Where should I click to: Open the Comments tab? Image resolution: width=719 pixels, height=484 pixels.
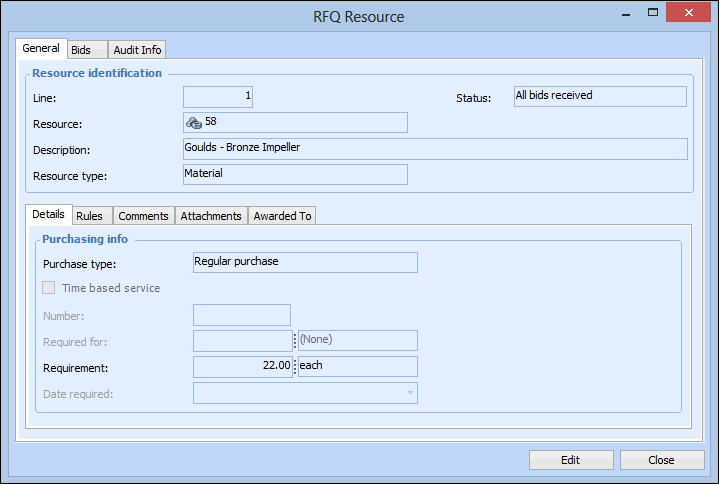coord(142,216)
